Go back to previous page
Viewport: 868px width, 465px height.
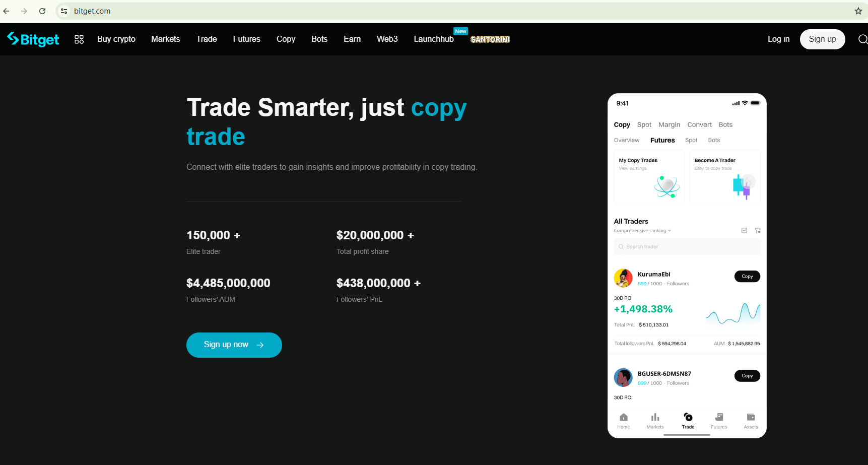(7, 11)
